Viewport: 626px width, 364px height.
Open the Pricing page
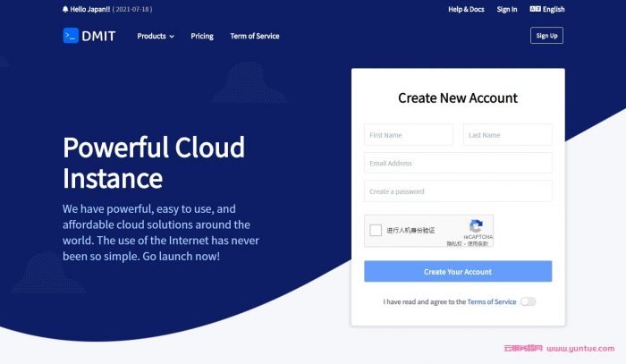[202, 36]
